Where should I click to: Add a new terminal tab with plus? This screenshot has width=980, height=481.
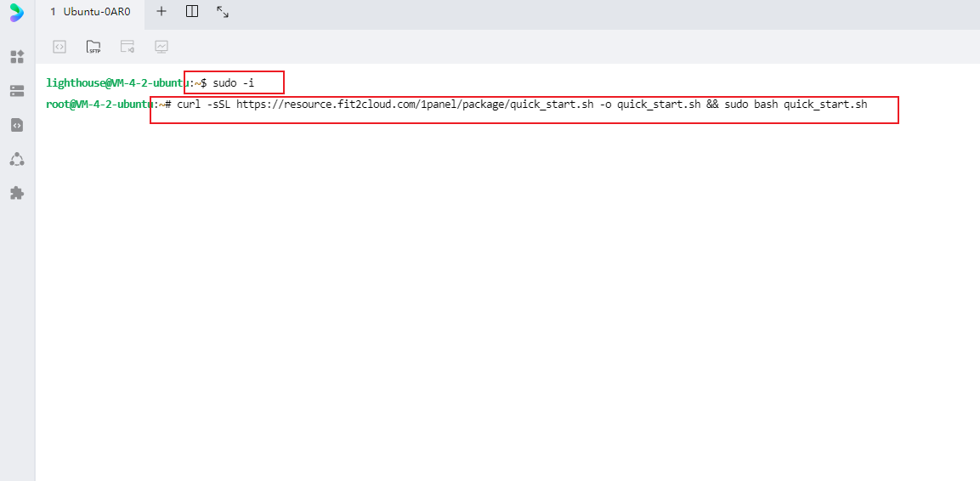click(161, 11)
